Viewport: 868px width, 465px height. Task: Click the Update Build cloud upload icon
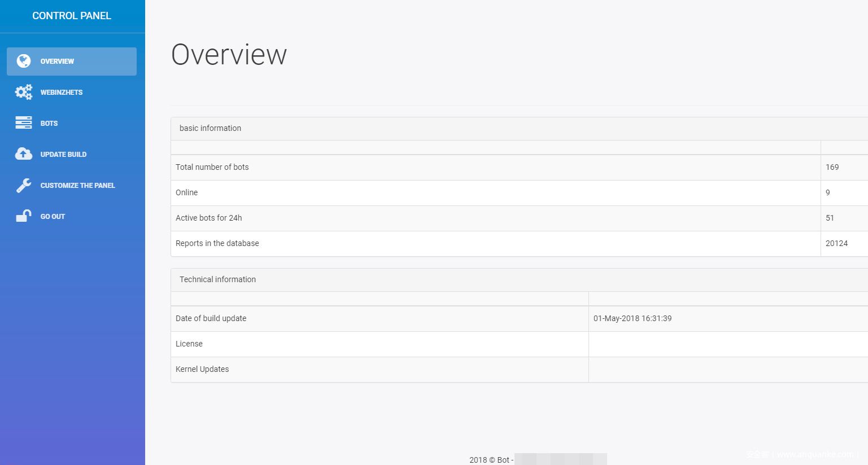point(24,153)
